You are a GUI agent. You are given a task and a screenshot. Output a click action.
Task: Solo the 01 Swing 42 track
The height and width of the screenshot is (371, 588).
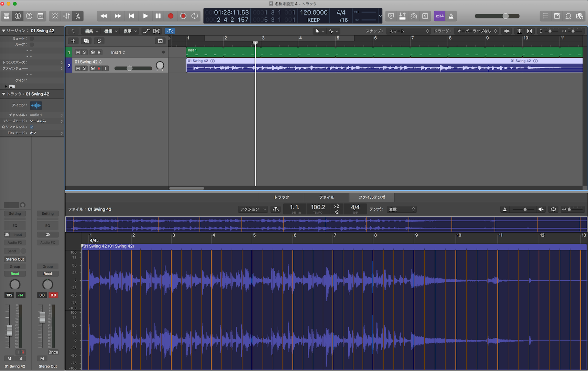(x=85, y=68)
